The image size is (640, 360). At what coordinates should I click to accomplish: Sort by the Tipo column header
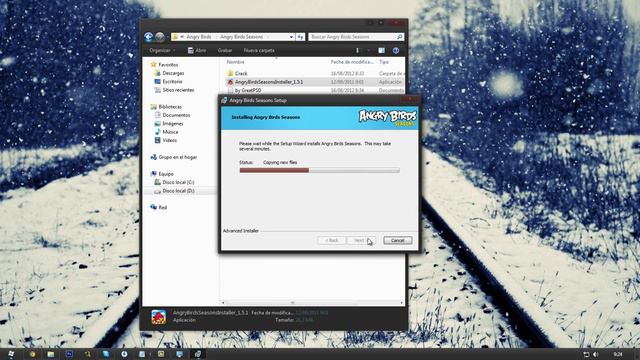tap(384, 62)
